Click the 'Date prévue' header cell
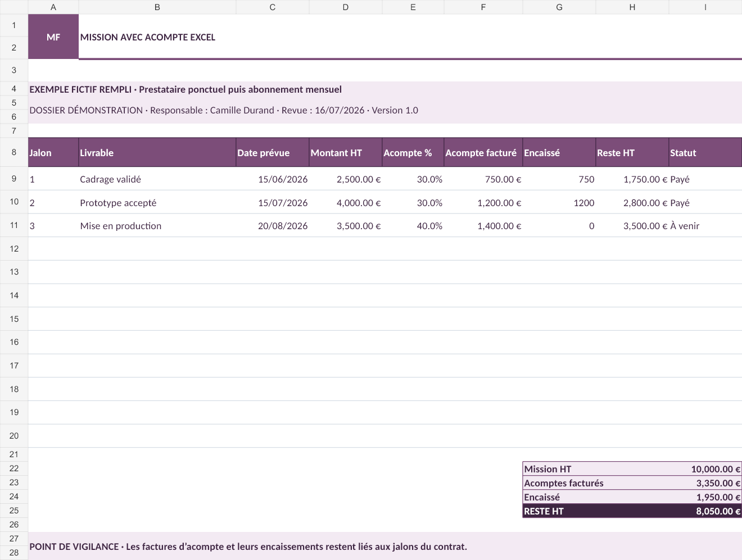 tap(273, 152)
